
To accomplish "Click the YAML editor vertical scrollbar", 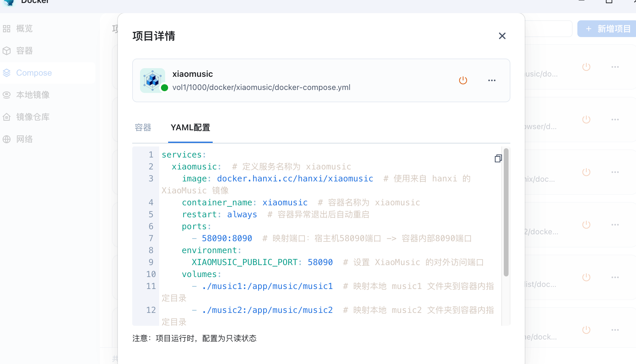I will tap(506, 212).
